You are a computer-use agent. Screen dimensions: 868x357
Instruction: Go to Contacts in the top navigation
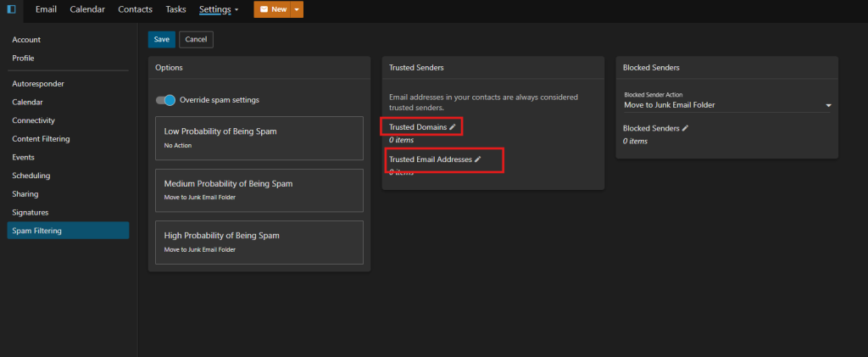click(136, 9)
